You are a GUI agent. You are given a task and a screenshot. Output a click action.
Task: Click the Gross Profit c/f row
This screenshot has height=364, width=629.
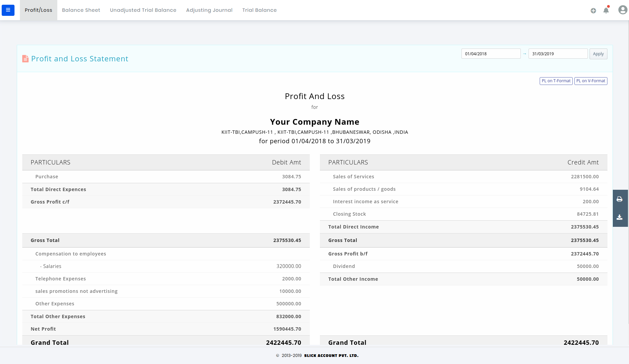pyautogui.click(x=166, y=202)
